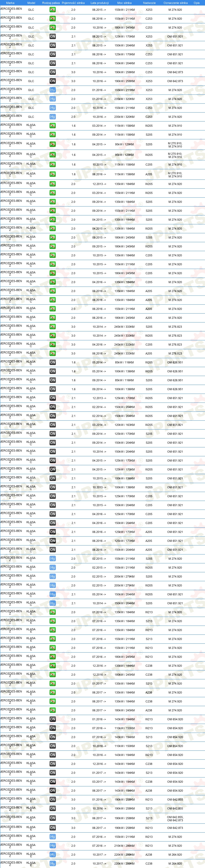Click PB icon in Klasa C 3.0 A205 row
Viewport: 205px width, 868px height.
click(52, 353)
